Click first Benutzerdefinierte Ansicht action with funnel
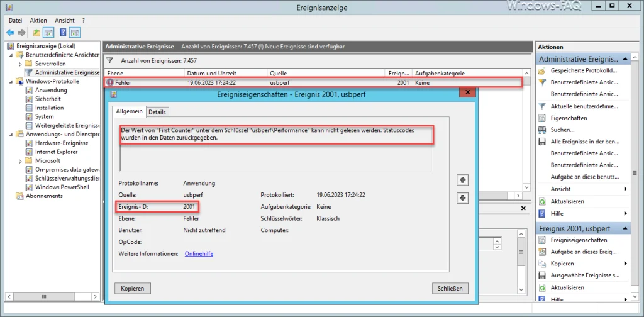 click(584, 82)
